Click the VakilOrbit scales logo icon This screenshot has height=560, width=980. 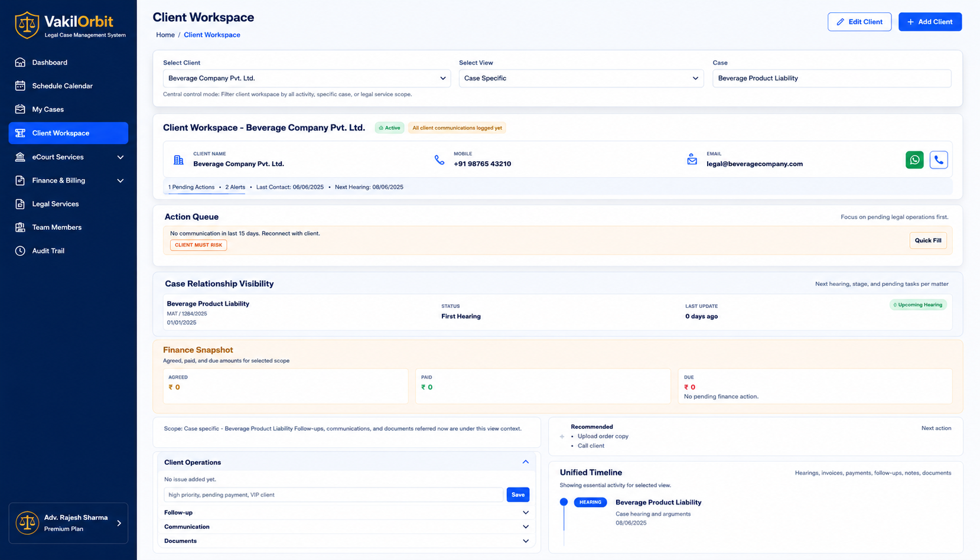27,25
